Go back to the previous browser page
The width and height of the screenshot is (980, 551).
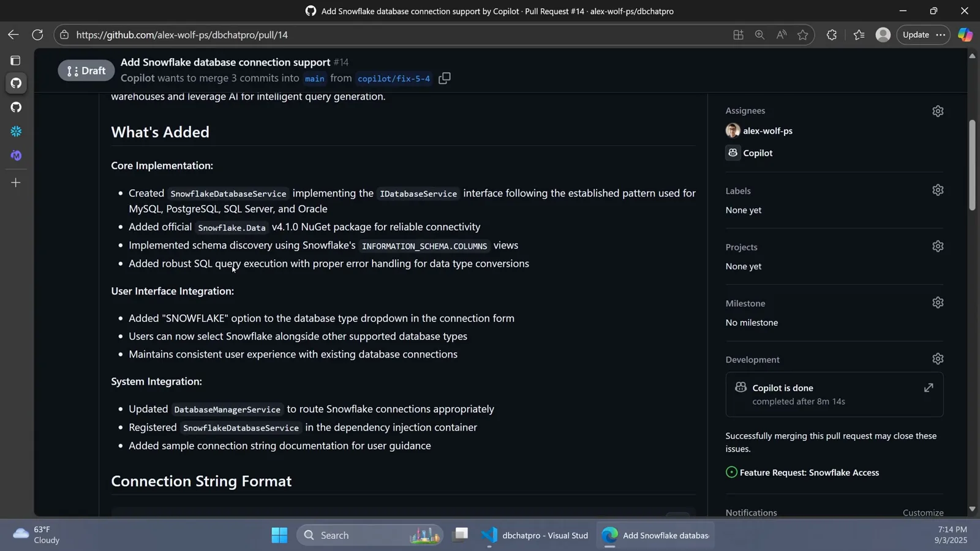click(x=13, y=35)
